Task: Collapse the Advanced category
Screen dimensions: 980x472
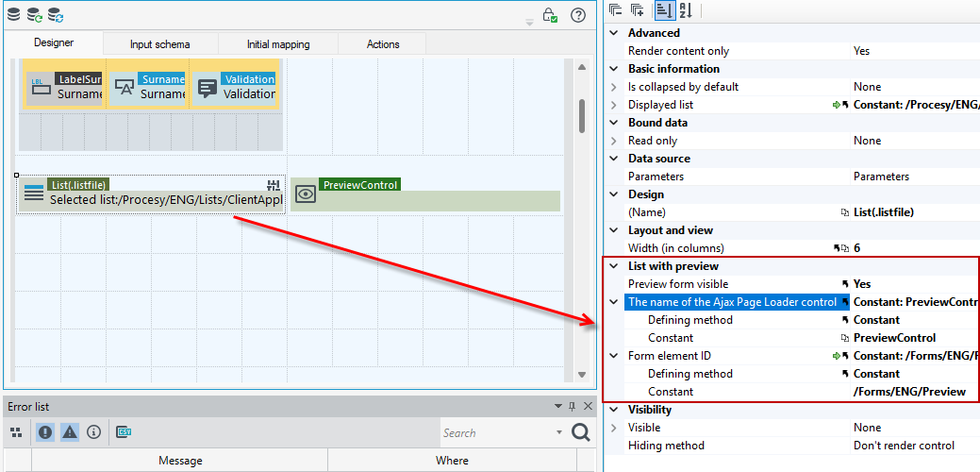Action: (614, 33)
